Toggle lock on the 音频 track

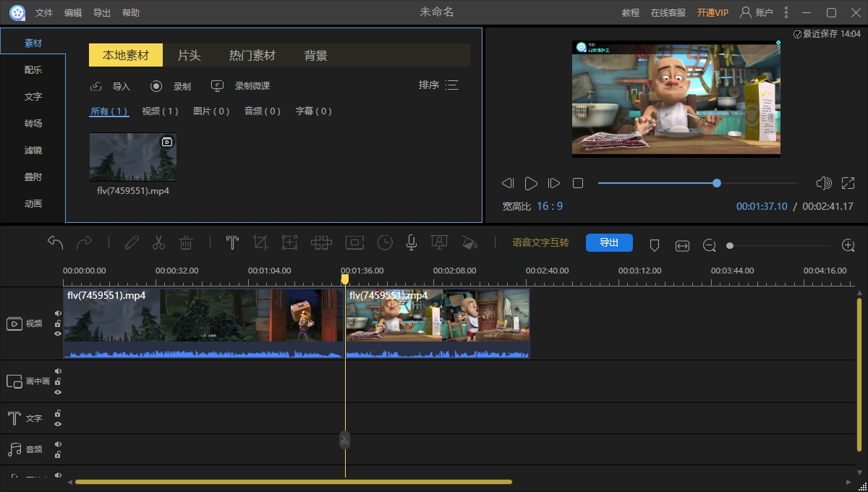click(x=58, y=454)
